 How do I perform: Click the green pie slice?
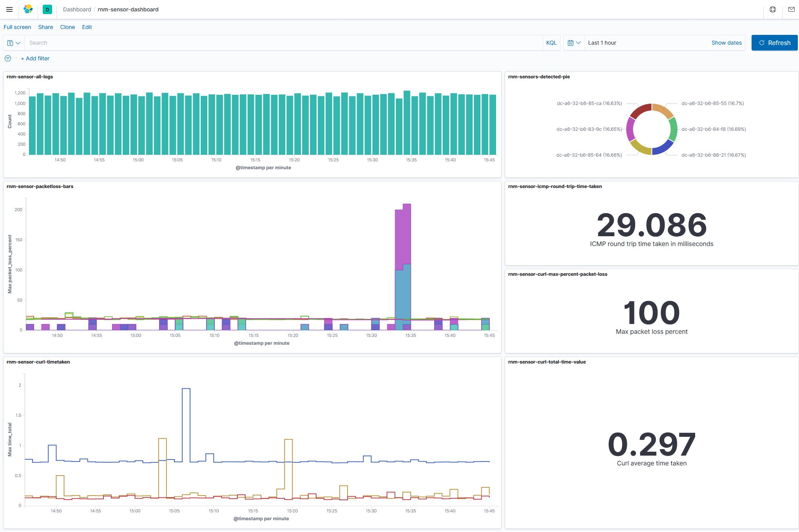(673, 129)
